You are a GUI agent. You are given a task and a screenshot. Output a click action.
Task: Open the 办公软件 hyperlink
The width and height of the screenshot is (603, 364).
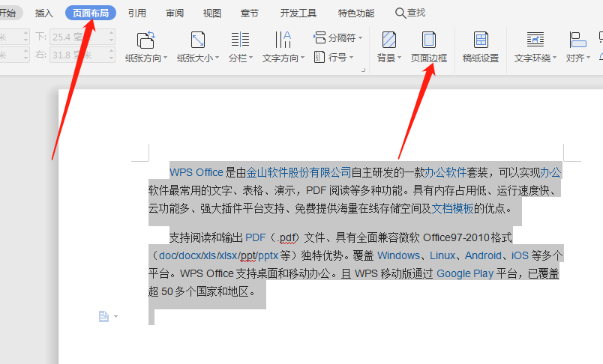[x=445, y=172]
